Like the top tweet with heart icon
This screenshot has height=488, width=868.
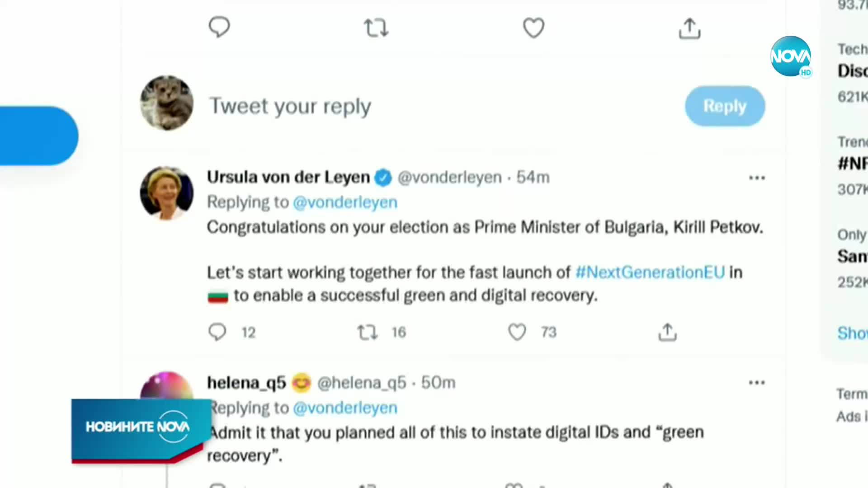(x=533, y=28)
